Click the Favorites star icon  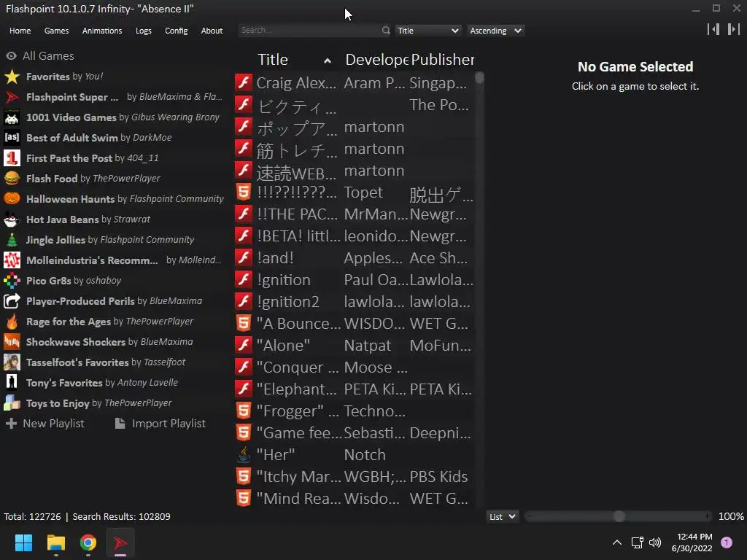pos(12,76)
